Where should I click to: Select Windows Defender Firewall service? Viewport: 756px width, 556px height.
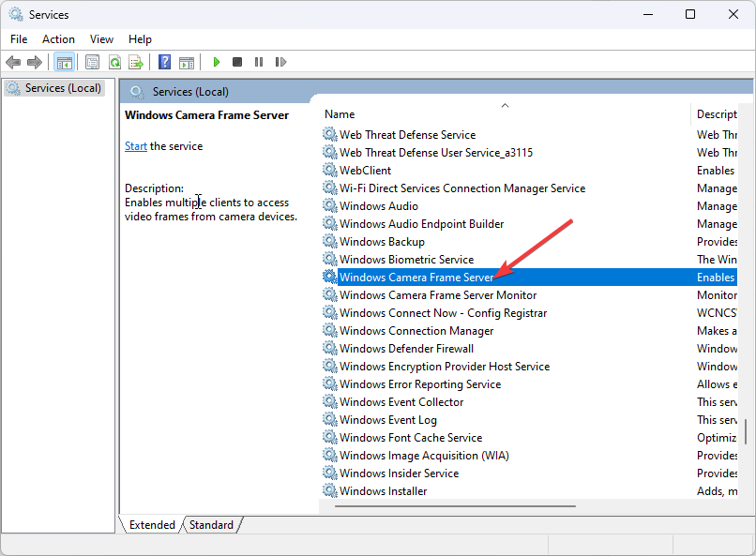pos(529,349)
